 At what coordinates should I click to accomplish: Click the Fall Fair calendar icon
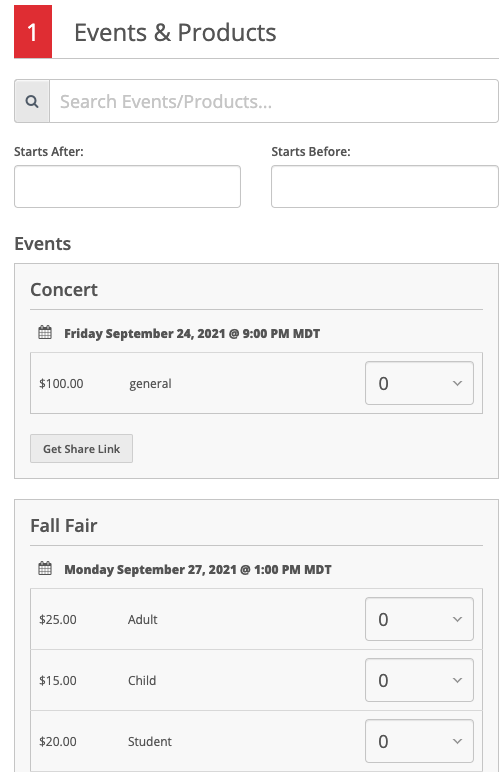point(45,568)
